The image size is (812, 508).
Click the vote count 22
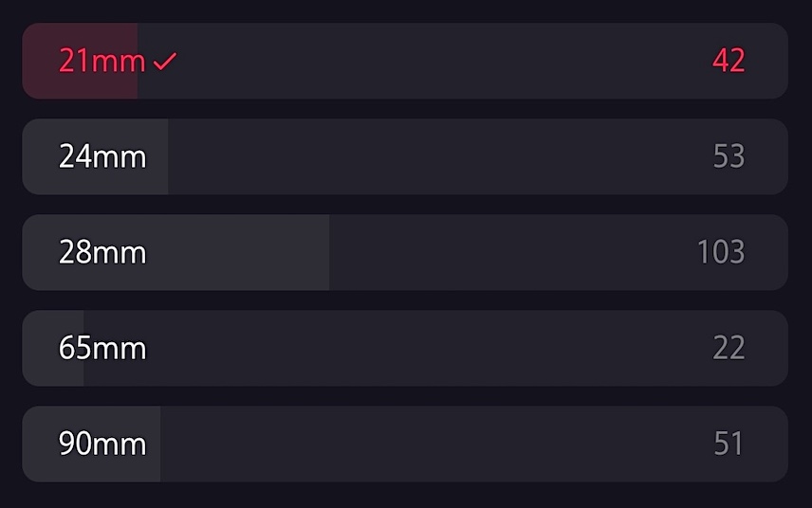(x=729, y=348)
